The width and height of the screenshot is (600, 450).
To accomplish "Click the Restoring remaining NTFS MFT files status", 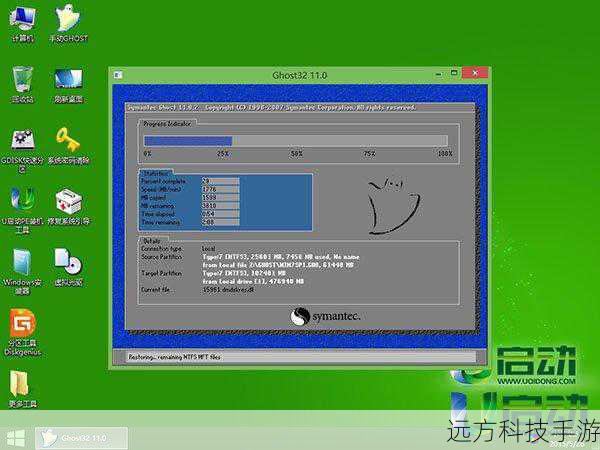I will [x=174, y=357].
